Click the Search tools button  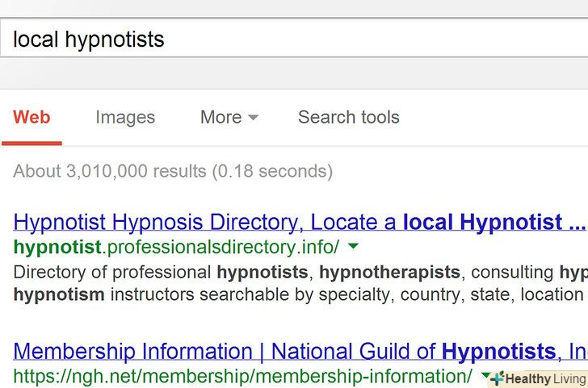click(348, 117)
